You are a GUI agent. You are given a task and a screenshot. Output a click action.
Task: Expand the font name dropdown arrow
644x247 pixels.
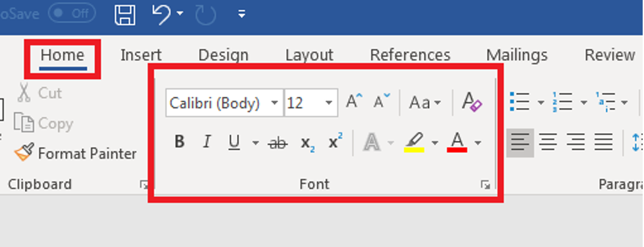click(x=275, y=103)
